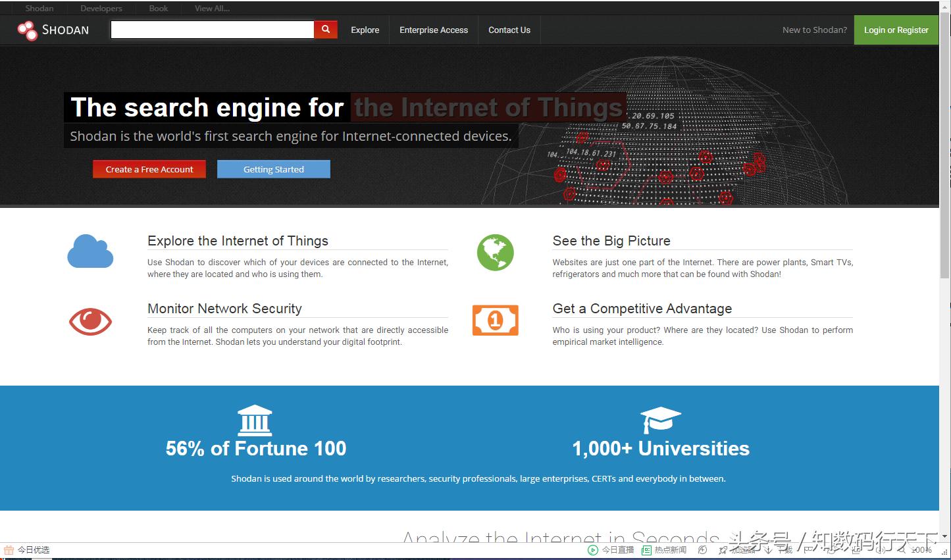Click the 'Monitor Network Security' heading
The height and width of the screenshot is (560, 951).
point(224,309)
